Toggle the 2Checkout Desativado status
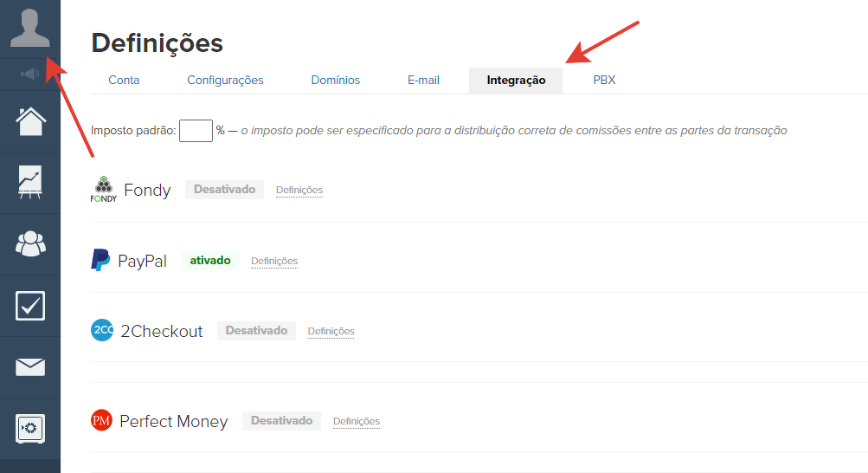Viewport: 868px width, 473px height. pos(256,330)
